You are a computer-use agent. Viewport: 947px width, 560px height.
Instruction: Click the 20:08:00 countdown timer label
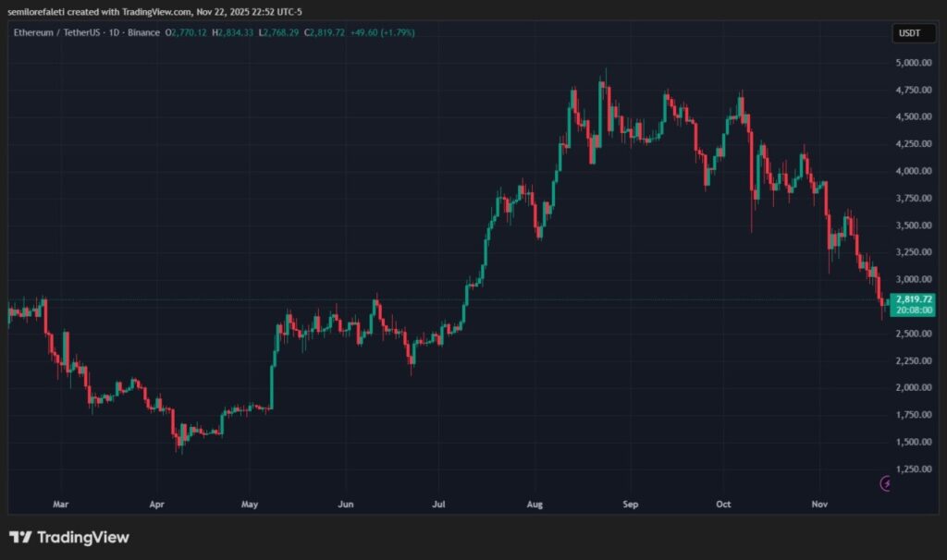tap(914, 310)
